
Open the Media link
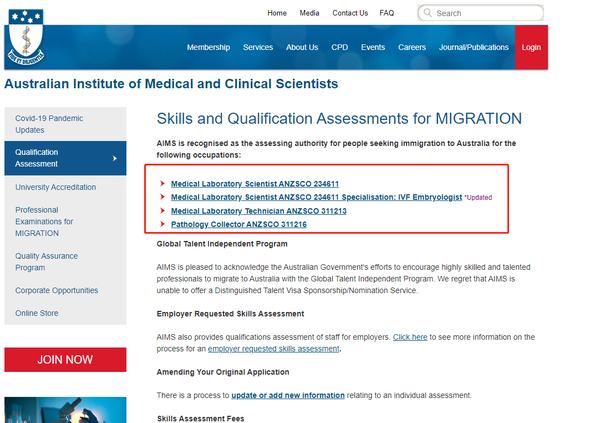tap(309, 13)
